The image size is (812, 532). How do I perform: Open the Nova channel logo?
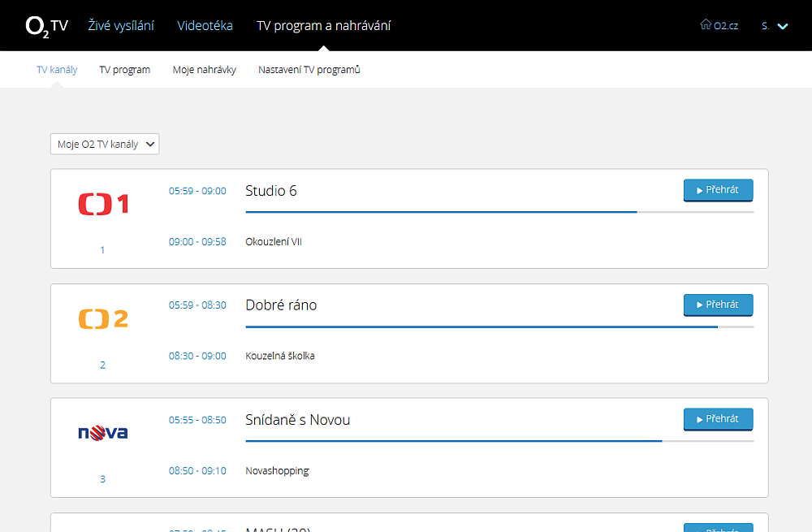coord(103,433)
